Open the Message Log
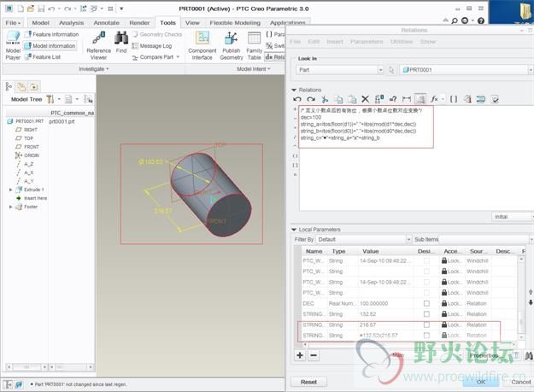The height and width of the screenshot is (392, 534). tap(152, 45)
